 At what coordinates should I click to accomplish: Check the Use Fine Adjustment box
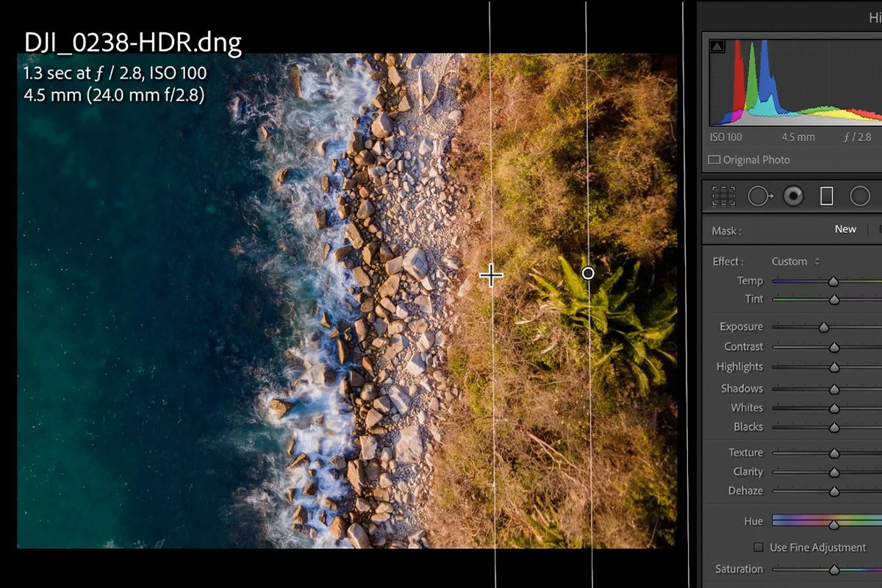(x=759, y=547)
